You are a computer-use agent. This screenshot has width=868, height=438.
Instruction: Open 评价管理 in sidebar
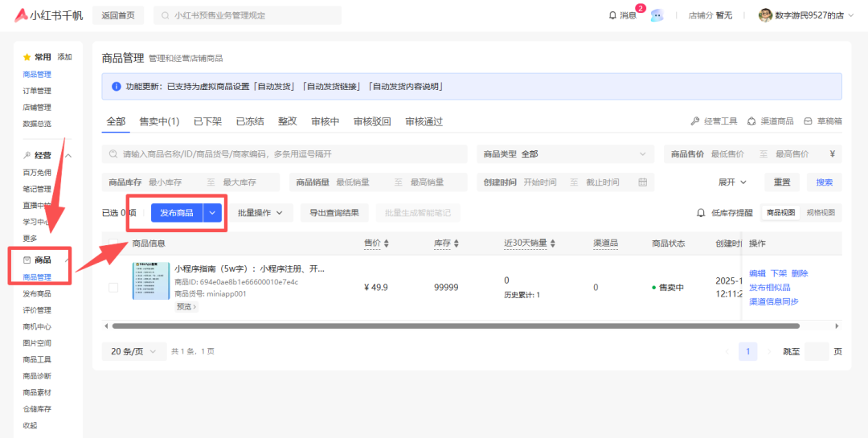point(37,310)
